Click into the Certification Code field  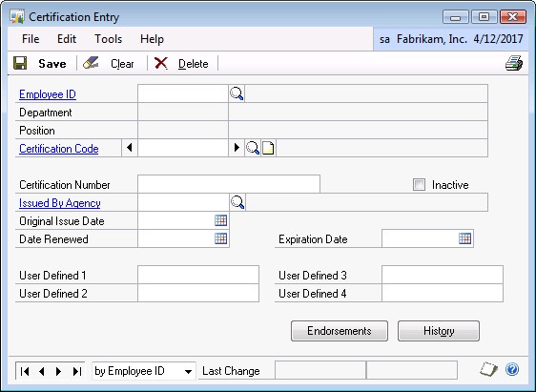pos(183,148)
